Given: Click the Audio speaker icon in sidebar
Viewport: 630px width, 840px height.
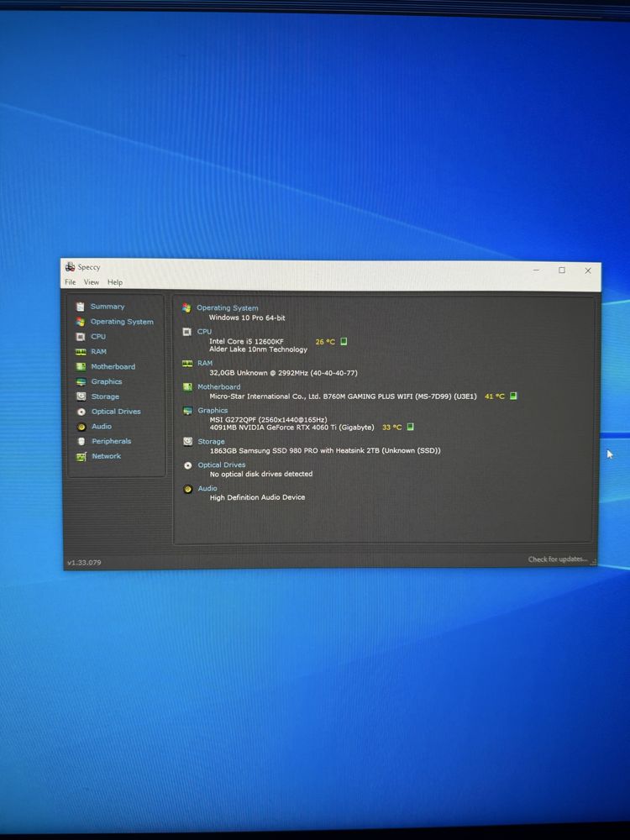Looking at the screenshot, I should pos(81,427).
